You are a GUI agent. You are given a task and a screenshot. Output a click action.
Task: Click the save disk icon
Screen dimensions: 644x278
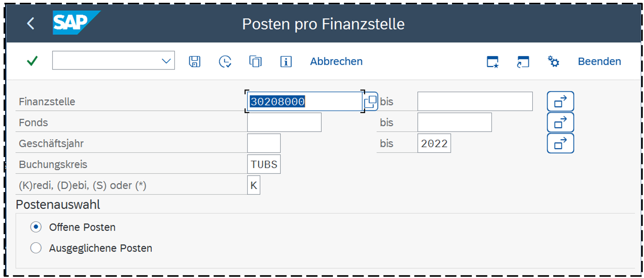195,61
